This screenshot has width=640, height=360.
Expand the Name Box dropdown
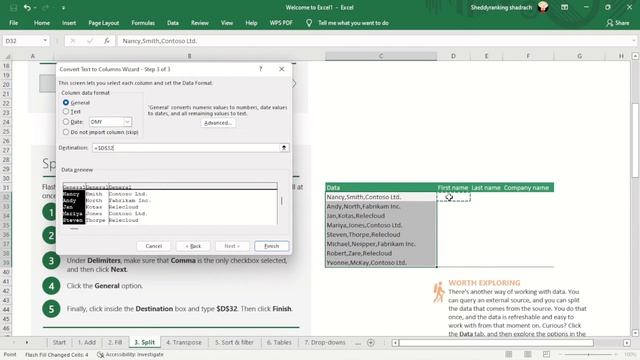(45, 41)
